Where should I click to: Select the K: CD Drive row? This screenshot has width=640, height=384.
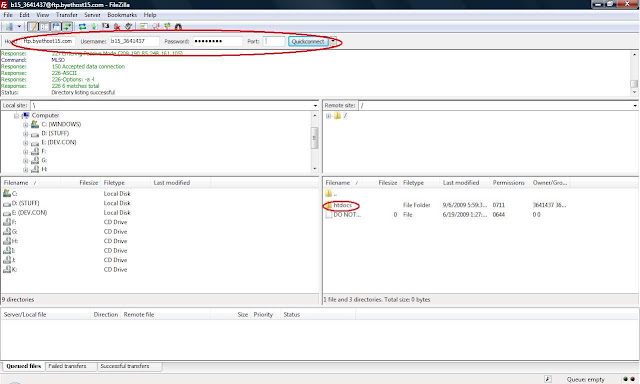tap(159, 270)
